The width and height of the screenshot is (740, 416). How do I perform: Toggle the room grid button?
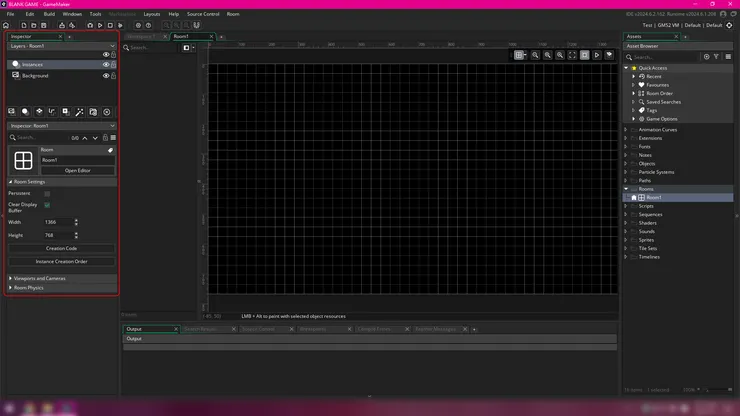pyautogui.click(x=521, y=55)
